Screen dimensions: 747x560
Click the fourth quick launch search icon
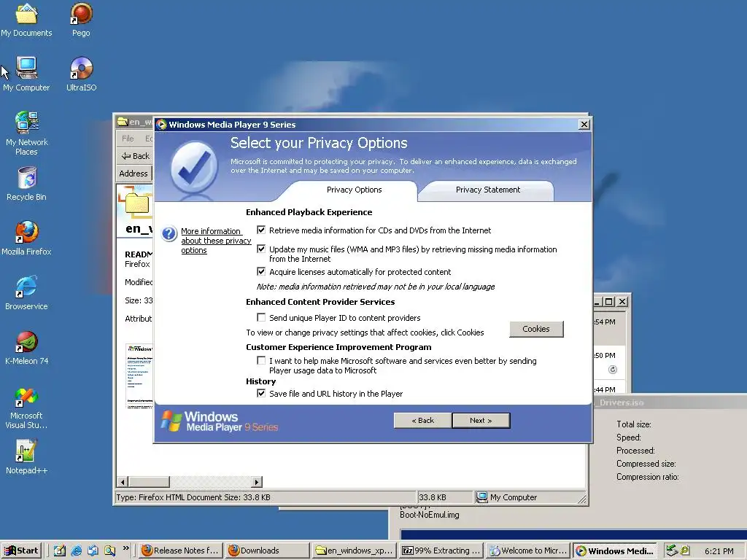pos(110,551)
